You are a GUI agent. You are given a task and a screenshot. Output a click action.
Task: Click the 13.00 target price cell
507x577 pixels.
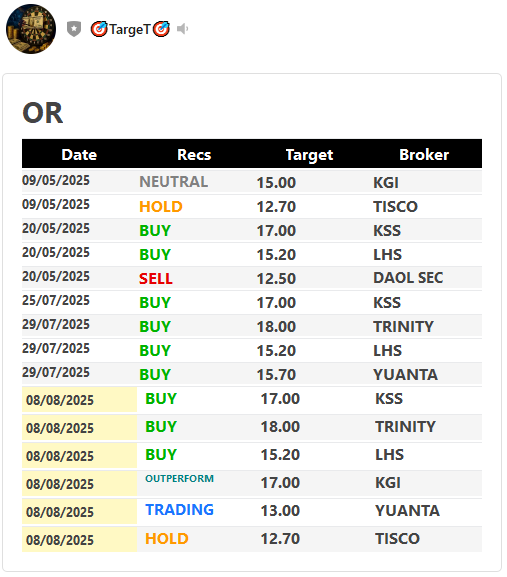[280, 511]
